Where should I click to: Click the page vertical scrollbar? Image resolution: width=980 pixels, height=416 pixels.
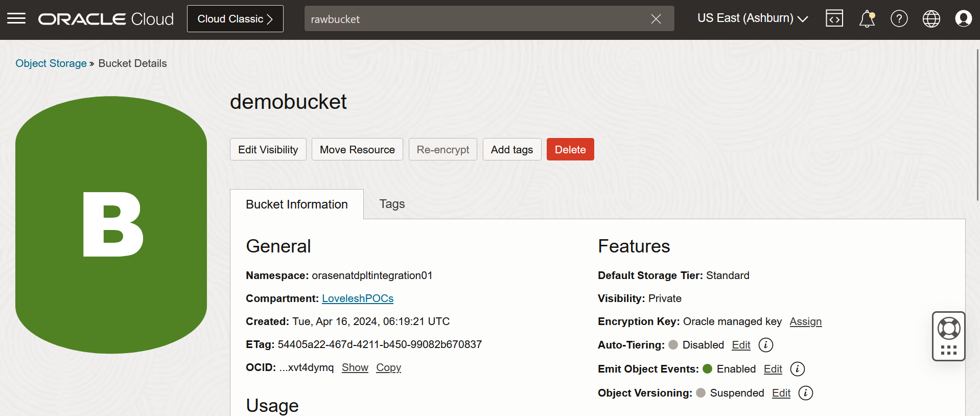[x=977, y=125]
